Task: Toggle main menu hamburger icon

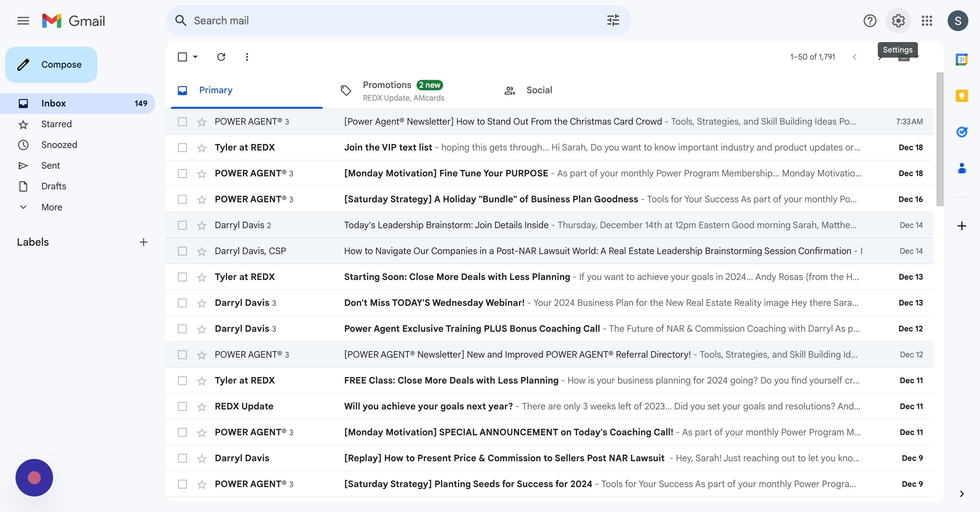Action: click(x=23, y=21)
